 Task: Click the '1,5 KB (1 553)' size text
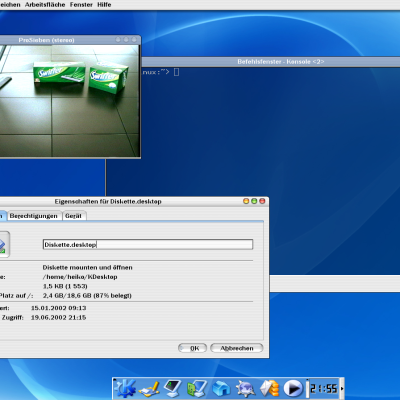(x=65, y=286)
